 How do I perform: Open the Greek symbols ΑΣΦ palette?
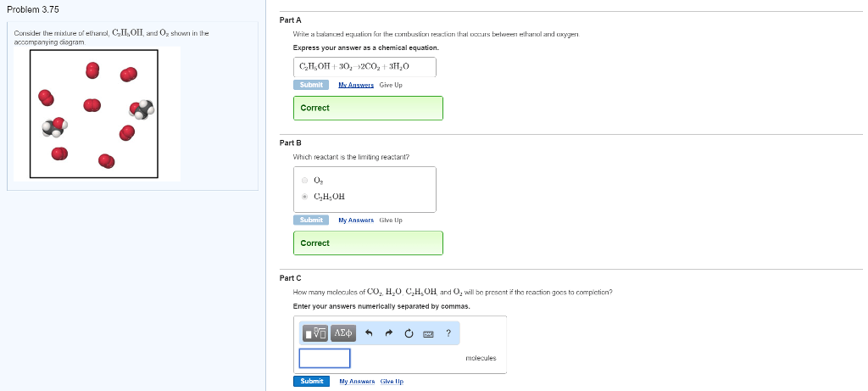[343, 333]
